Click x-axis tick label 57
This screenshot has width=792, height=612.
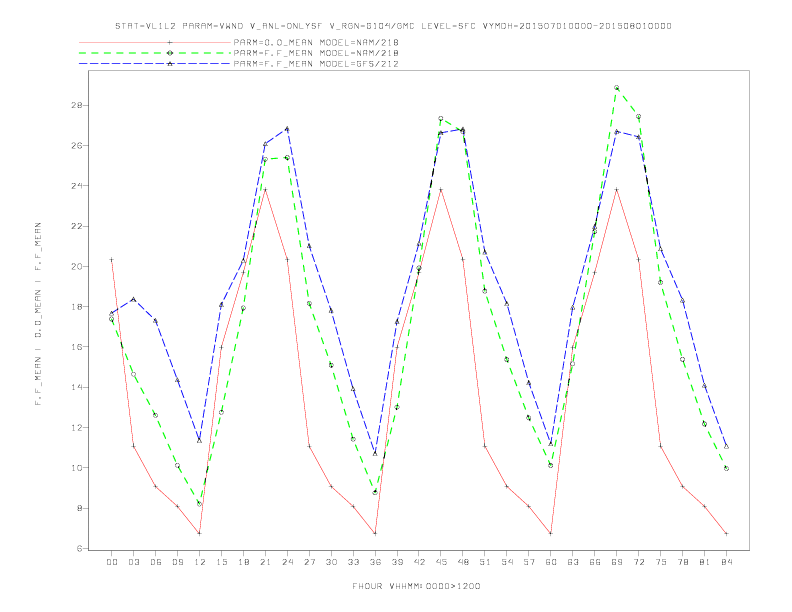coord(529,562)
